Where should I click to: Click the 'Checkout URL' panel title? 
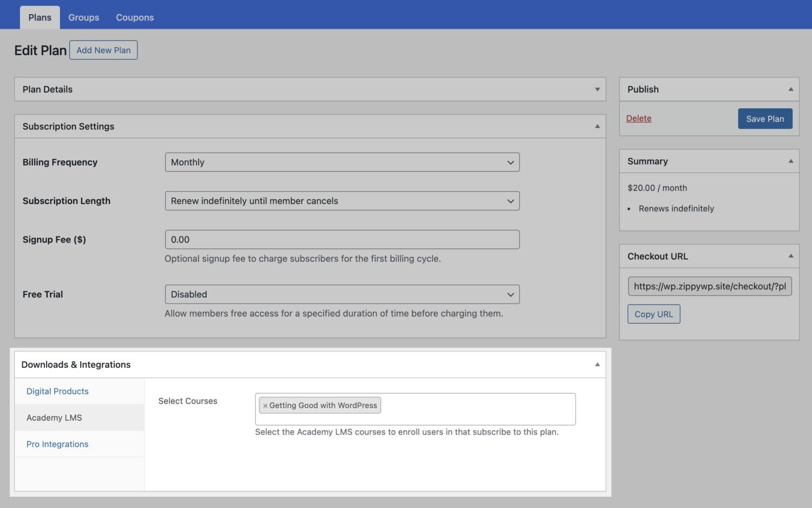(x=658, y=256)
